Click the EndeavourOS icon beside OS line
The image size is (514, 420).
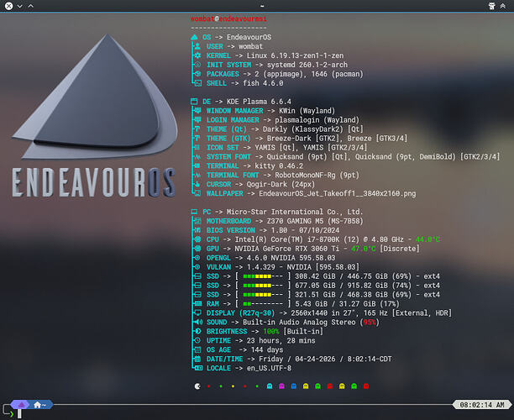pyautogui.click(x=194, y=37)
